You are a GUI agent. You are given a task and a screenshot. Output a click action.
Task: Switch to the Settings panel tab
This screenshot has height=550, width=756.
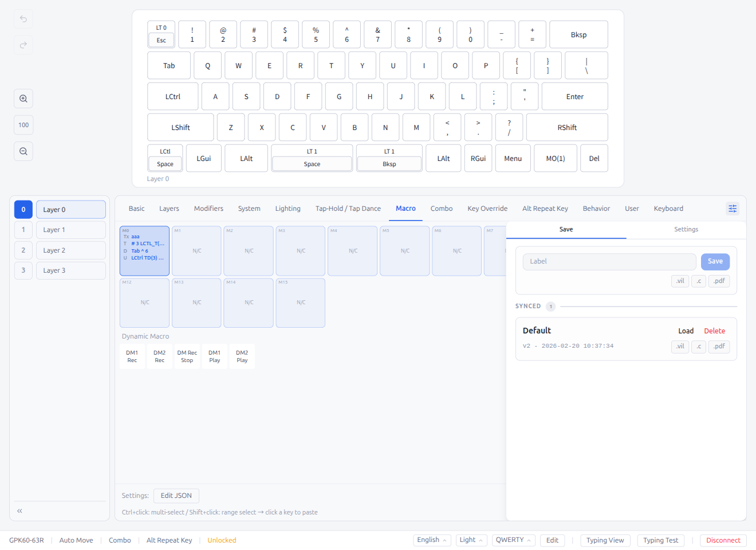686,229
